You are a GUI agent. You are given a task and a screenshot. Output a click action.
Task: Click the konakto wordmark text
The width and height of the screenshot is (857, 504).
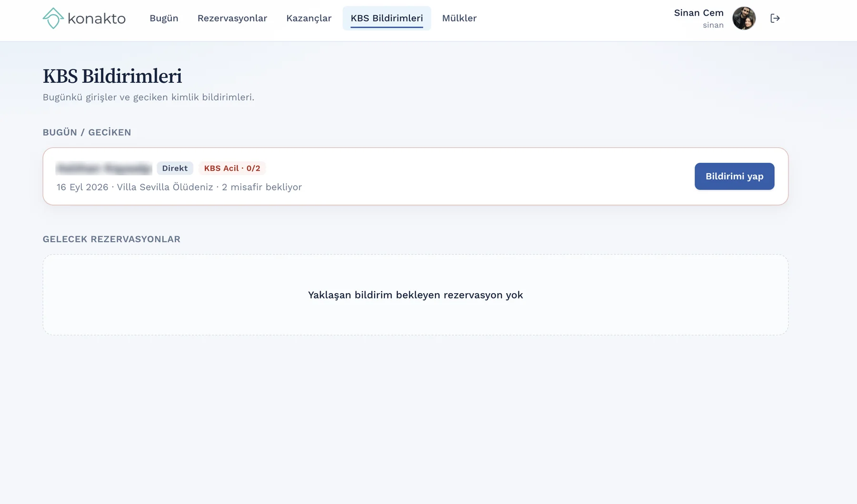(x=97, y=19)
